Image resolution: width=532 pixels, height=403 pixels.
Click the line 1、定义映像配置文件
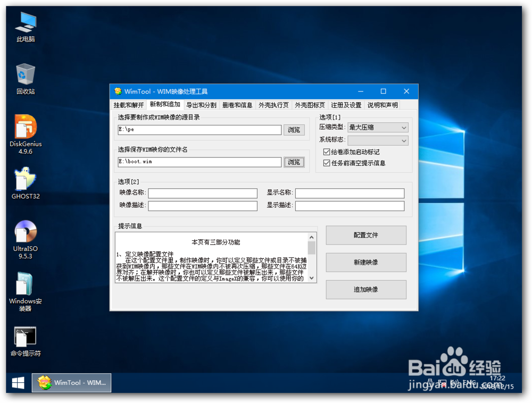pos(145,254)
